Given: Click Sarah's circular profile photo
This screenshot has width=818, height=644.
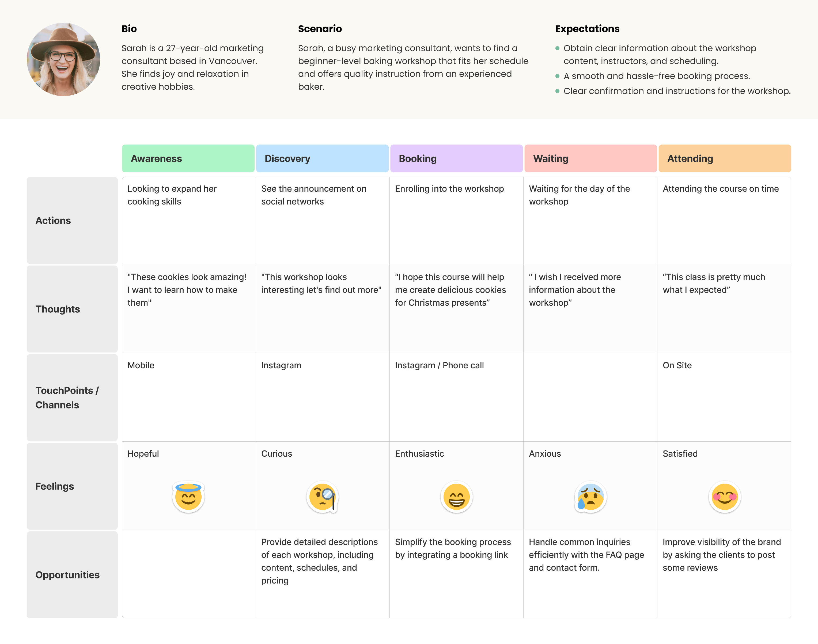Looking at the screenshot, I should 63,59.
